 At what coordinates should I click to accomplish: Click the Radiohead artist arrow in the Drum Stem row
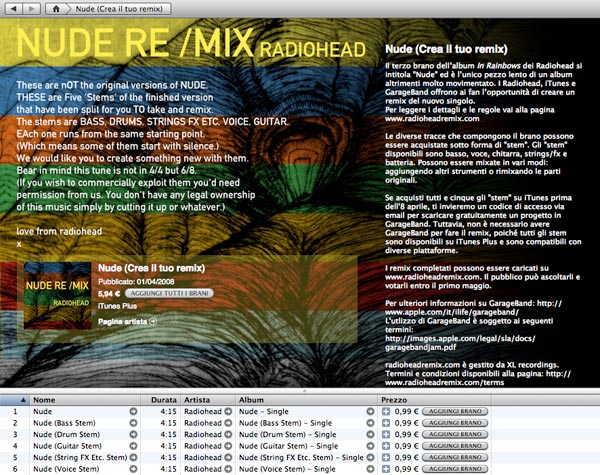click(228, 434)
